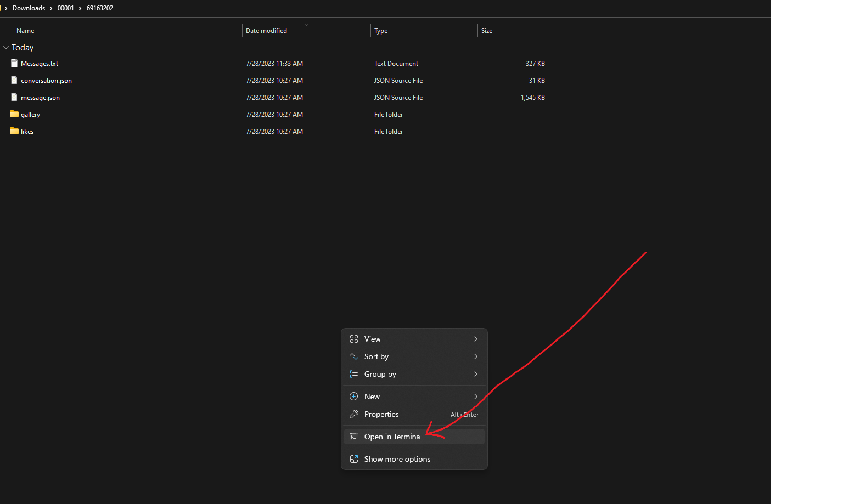Navigate to Downloads in the breadcrumb
Viewport: 843px width, 504px height.
tap(29, 8)
